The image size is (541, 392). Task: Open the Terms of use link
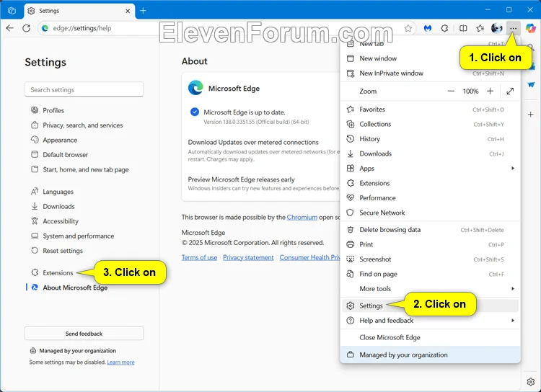point(199,257)
